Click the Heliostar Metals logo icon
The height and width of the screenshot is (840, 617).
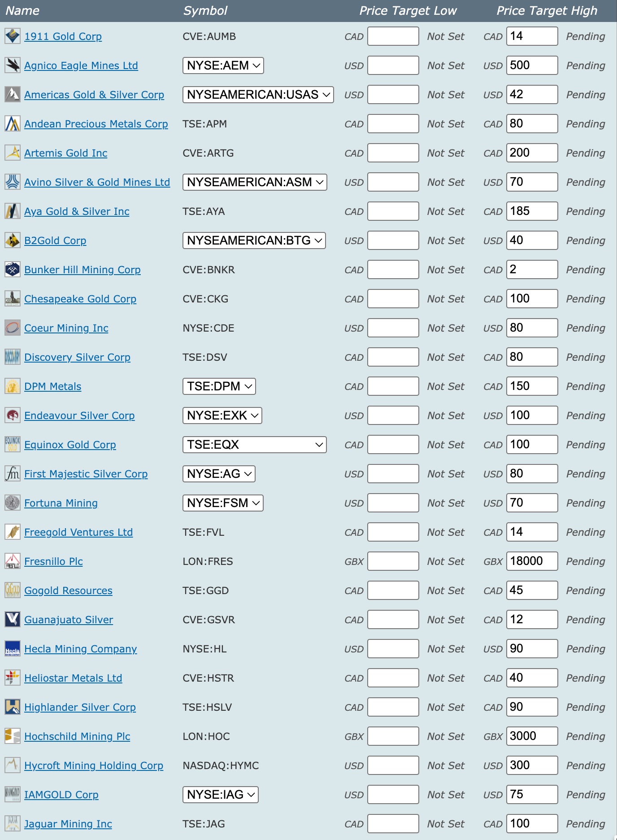(x=13, y=678)
